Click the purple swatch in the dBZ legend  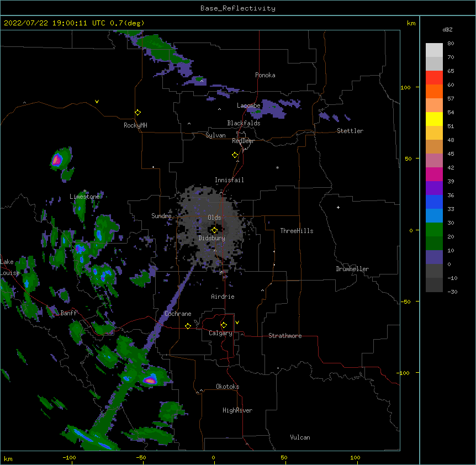click(434, 188)
